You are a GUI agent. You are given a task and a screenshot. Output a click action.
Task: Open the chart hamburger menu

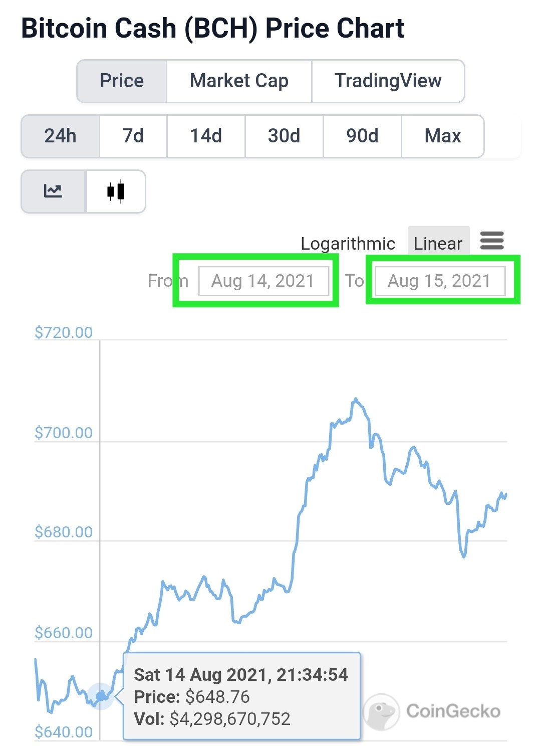point(492,241)
